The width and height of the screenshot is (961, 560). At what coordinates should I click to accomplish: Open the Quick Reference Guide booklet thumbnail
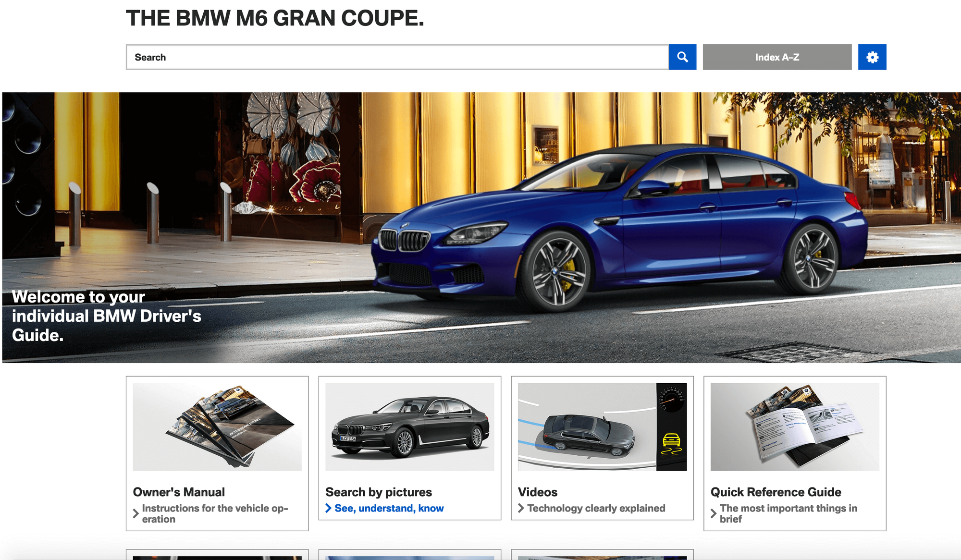(x=795, y=426)
